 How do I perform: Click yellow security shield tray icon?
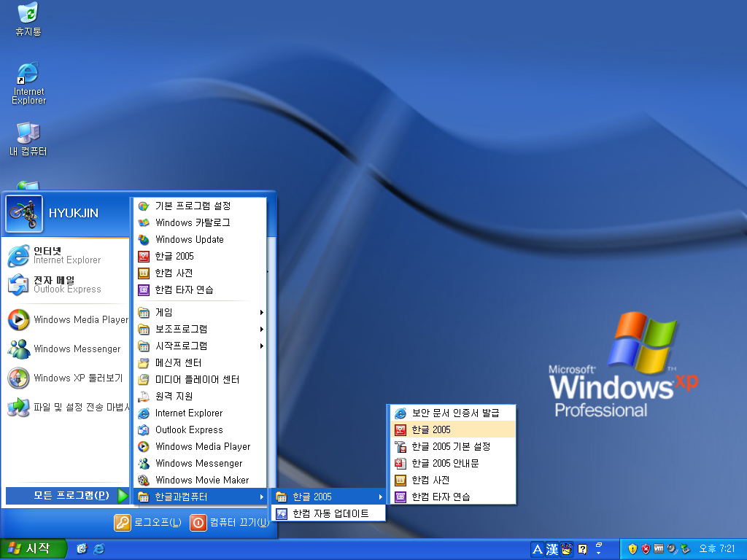point(632,549)
